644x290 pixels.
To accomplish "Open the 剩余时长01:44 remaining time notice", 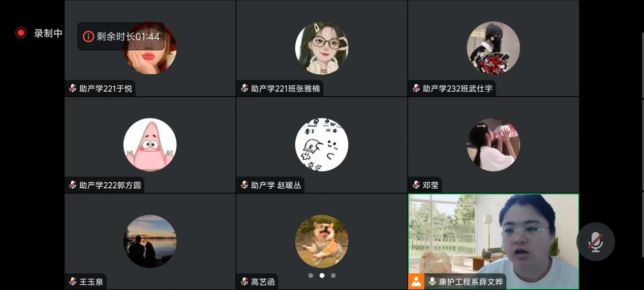I will tap(121, 37).
